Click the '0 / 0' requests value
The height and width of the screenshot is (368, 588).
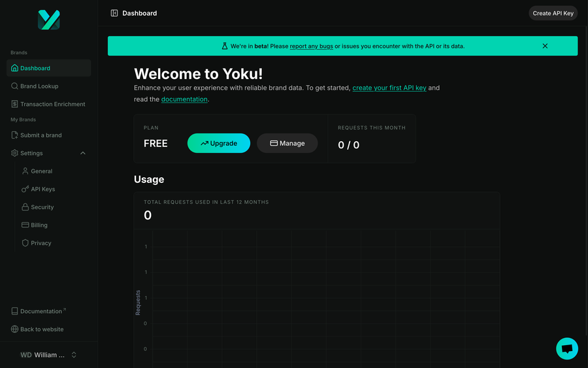[x=349, y=145]
